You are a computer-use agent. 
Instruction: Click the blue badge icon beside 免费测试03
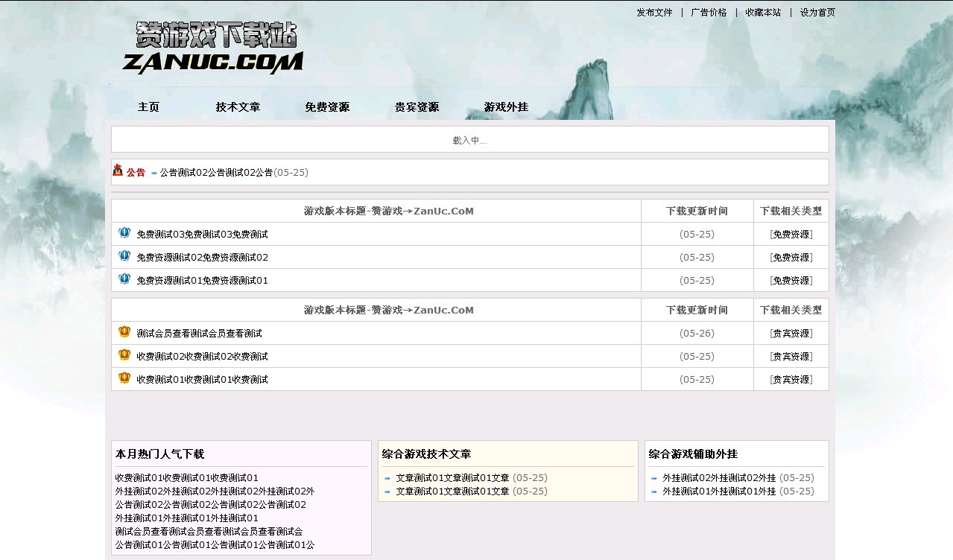point(124,233)
